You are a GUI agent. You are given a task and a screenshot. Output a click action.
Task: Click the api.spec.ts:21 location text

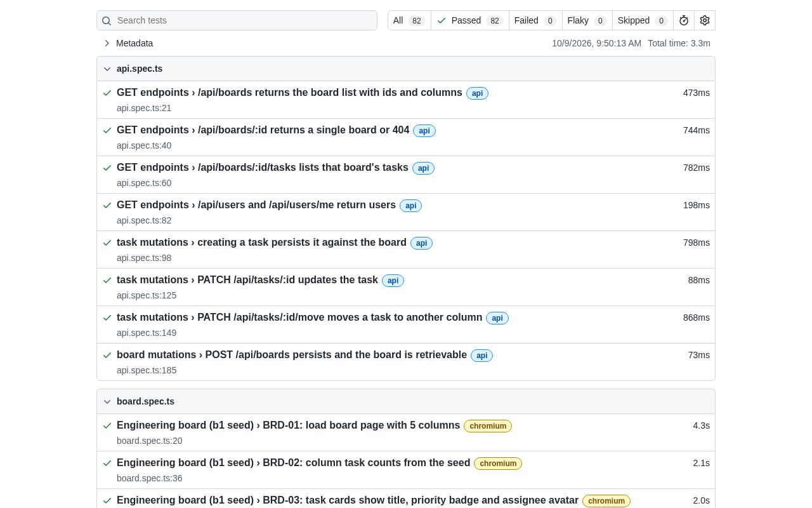tap(144, 108)
